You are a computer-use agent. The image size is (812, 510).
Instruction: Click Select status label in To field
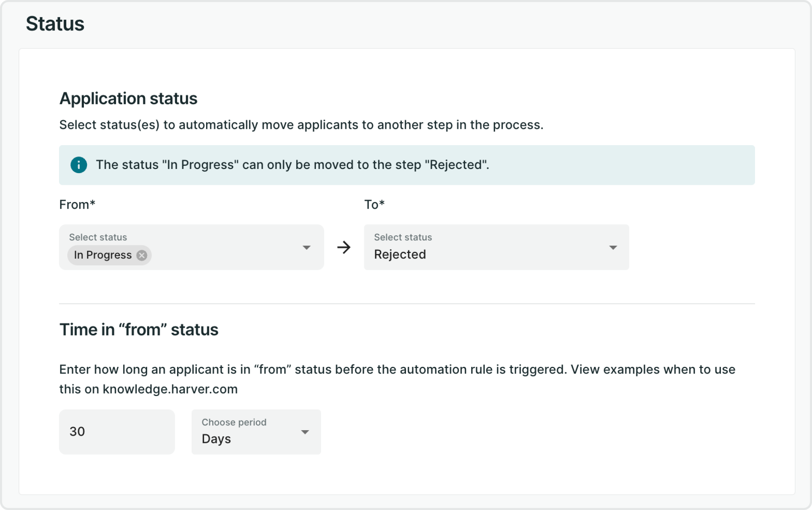click(x=403, y=237)
